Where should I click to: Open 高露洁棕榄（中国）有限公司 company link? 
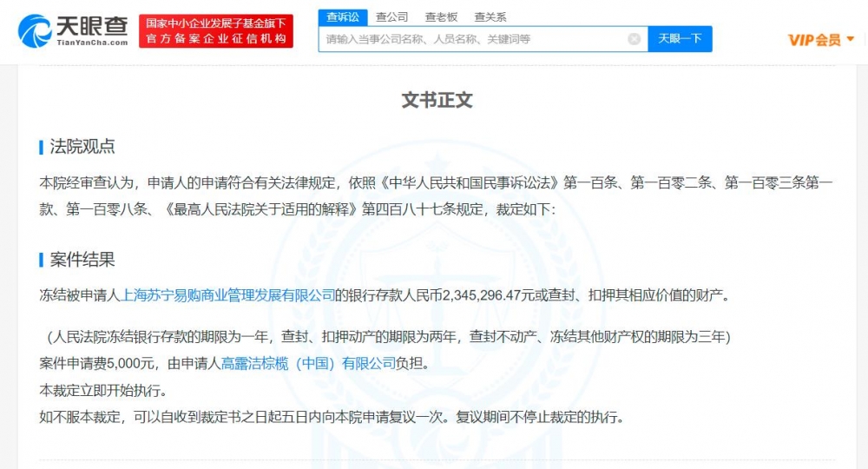tap(308, 363)
